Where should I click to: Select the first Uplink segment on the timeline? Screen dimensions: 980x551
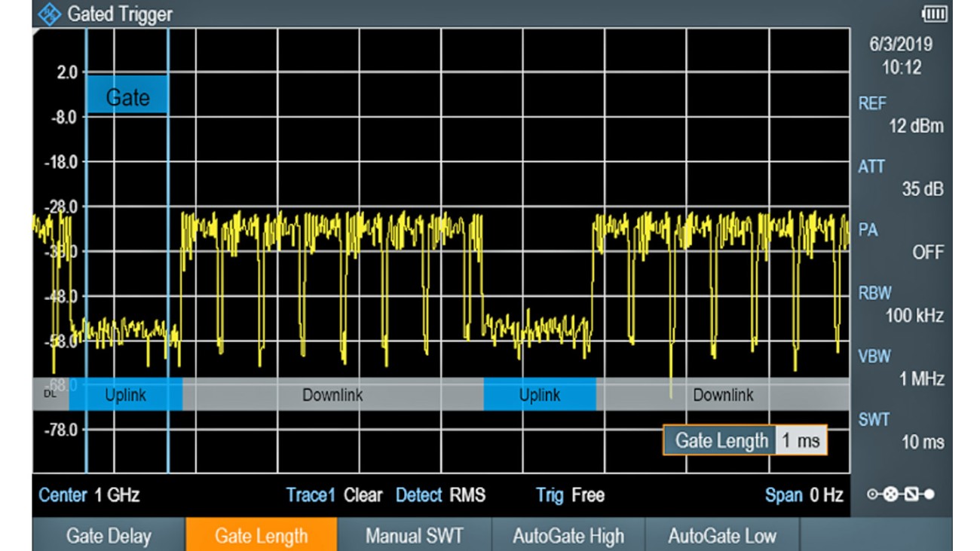125,394
